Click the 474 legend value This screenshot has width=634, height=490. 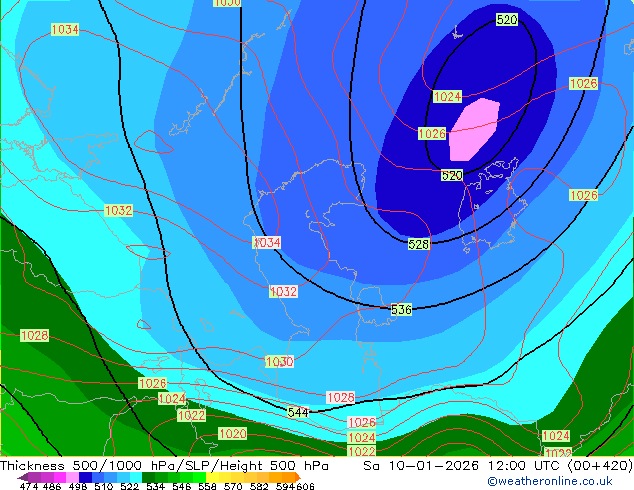pos(29,486)
